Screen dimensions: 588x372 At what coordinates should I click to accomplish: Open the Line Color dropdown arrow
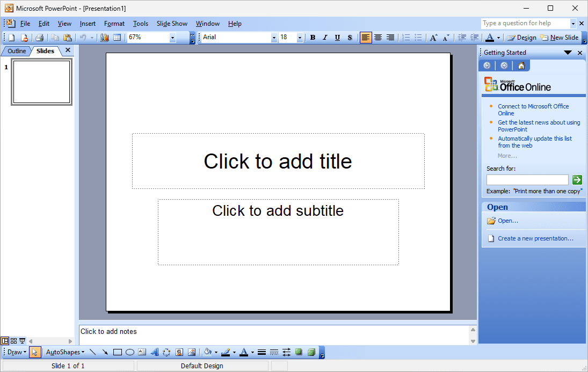click(x=234, y=353)
